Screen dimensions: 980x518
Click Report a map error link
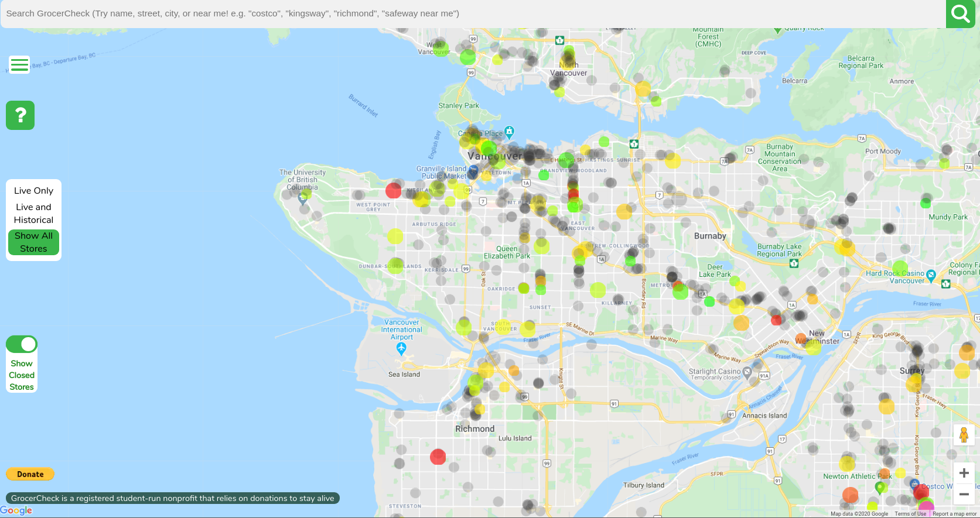pos(954,514)
